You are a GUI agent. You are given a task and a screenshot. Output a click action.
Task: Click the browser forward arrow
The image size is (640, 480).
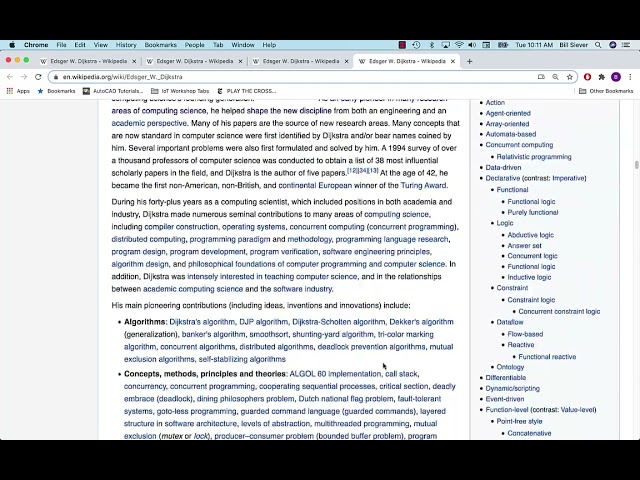(x=24, y=77)
